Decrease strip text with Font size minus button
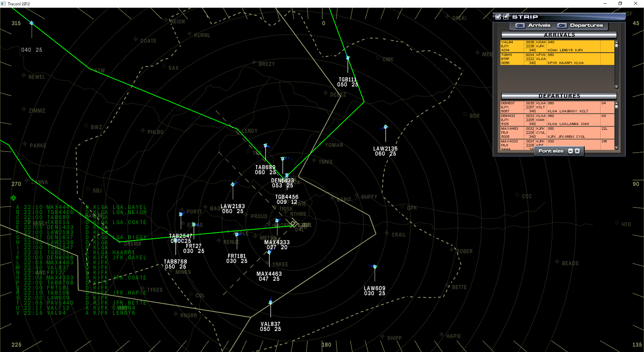Screen dimensions: 644x352 (571, 151)
